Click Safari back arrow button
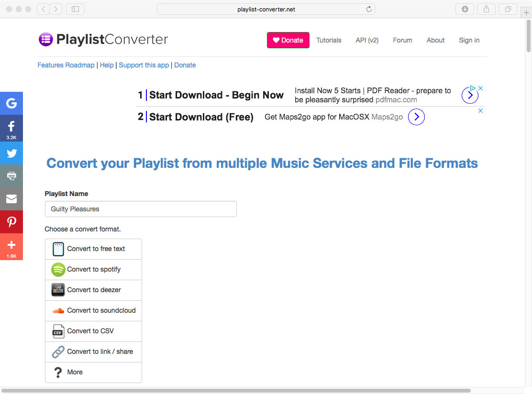This screenshot has height=394, width=532. tap(43, 9)
